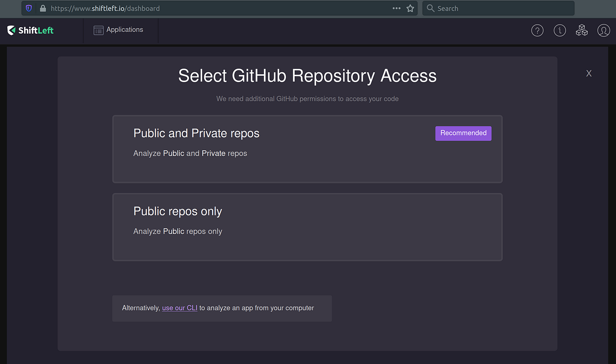Click the ShiftLeft logo

click(30, 30)
